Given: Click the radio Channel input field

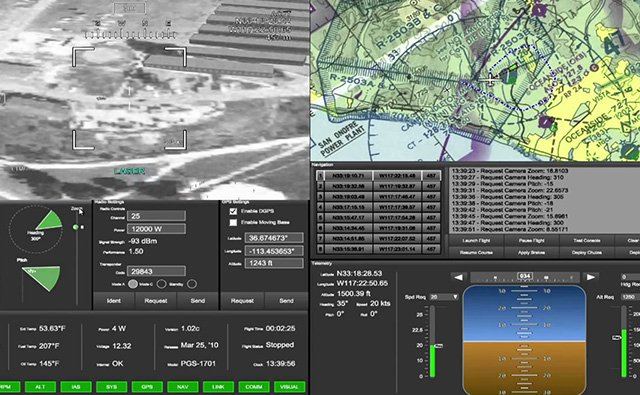Looking at the screenshot, I should coord(156,216).
